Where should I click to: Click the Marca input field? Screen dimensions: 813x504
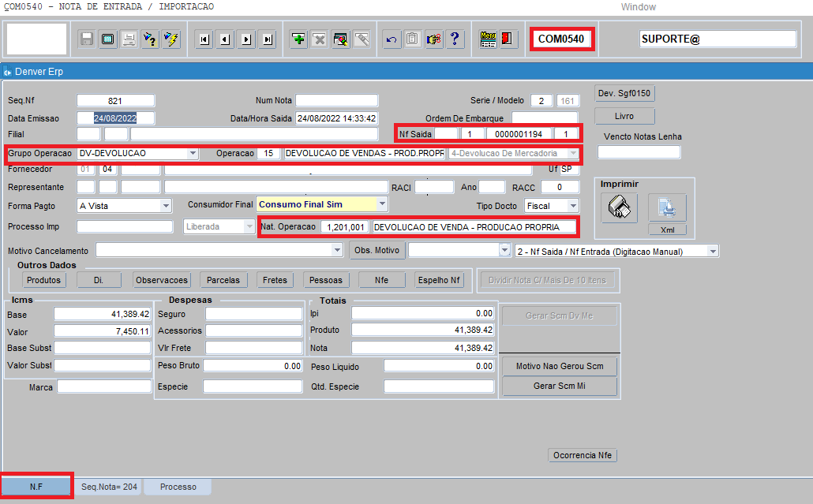103,386
